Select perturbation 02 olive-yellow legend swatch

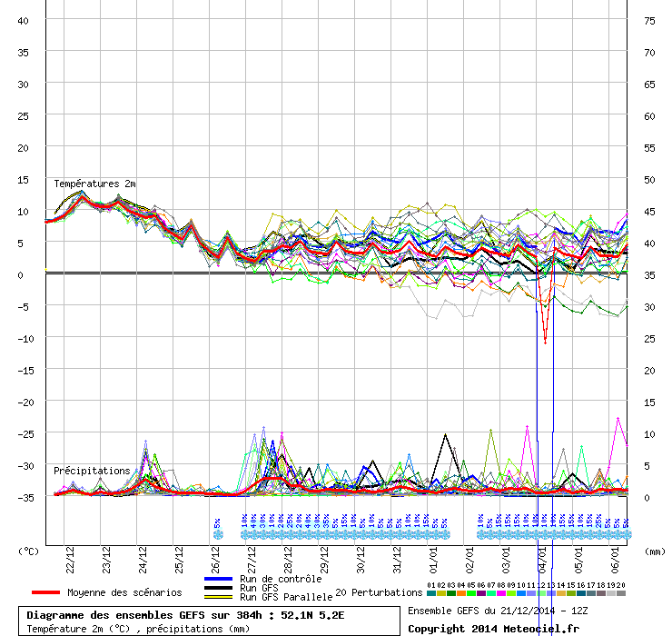click(441, 593)
